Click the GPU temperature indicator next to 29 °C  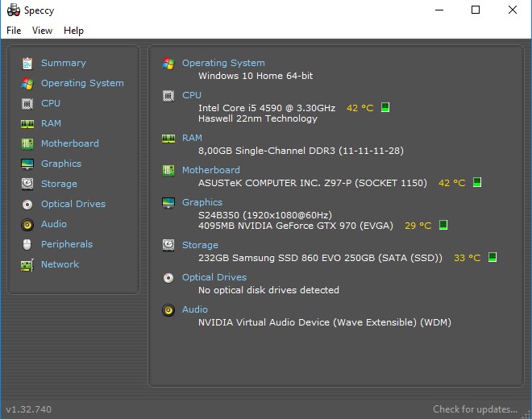(x=443, y=226)
